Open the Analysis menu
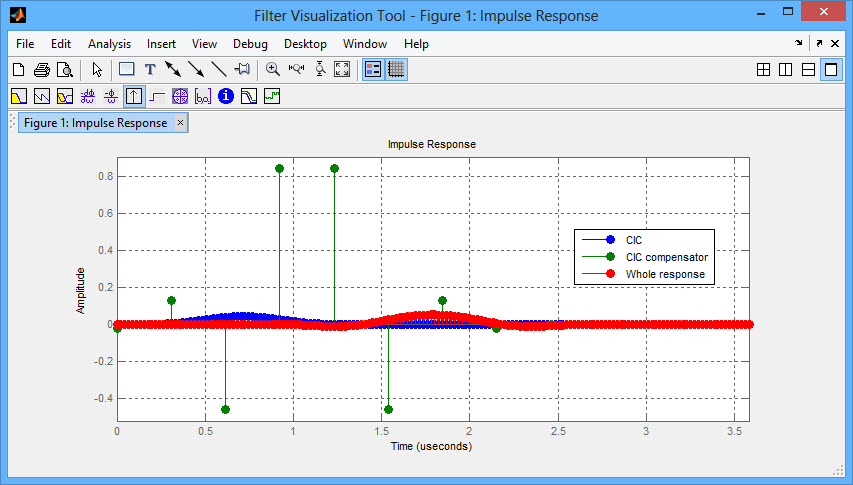Screen dimensions: 853x485 [x=109, y=44]
